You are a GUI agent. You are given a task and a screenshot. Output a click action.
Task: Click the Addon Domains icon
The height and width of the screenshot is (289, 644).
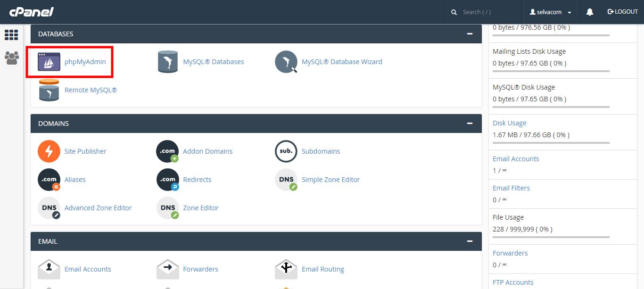click(x=168, y=151)
